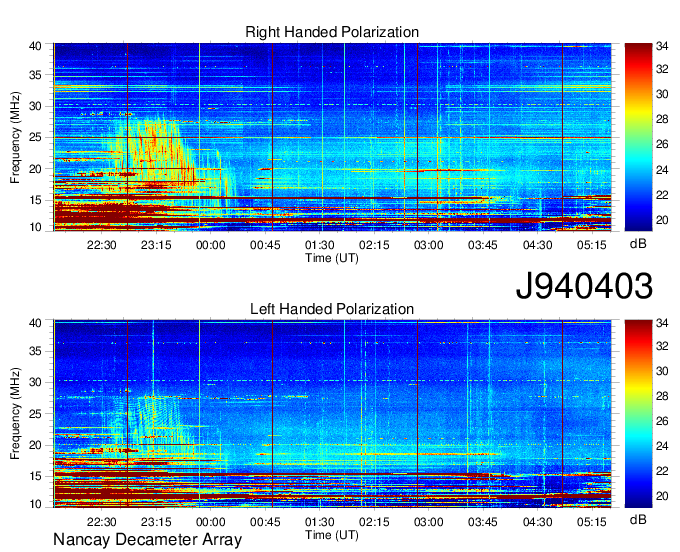Click the "Nancay Decameter Array" caption
The height and width of the screenshot is (552, 680).
point(147,540)
